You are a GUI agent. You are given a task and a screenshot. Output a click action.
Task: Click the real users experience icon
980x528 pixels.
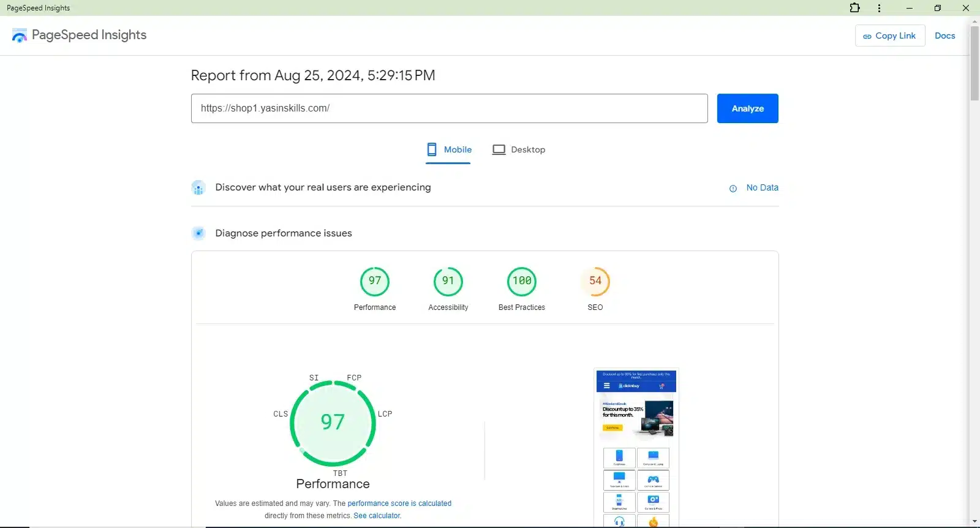click(x=198, y=187)
